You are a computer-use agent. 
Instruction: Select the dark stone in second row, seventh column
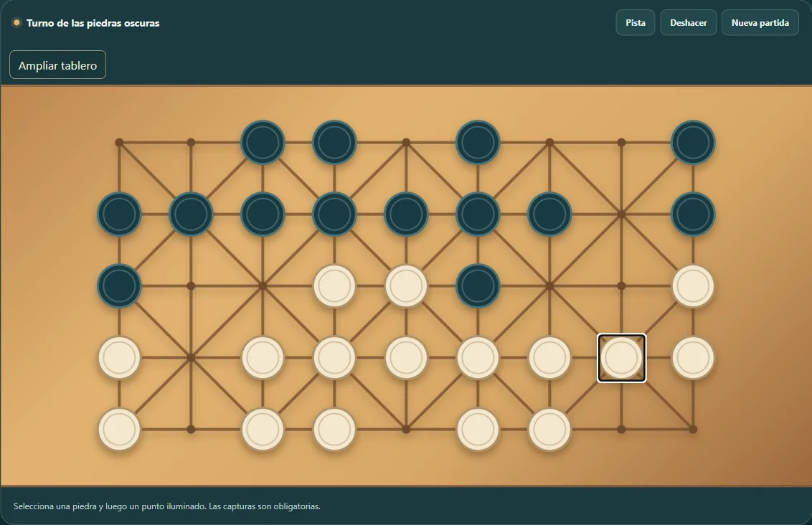click(549, 214)
